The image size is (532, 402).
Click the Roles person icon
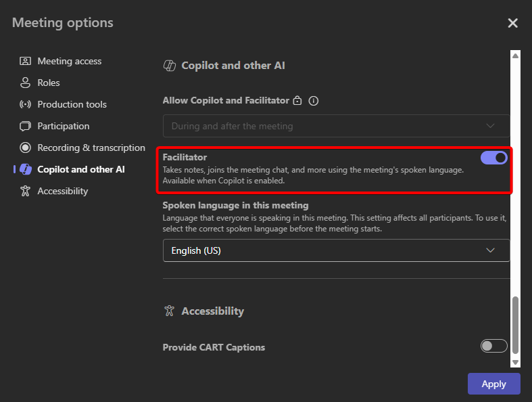25,83
